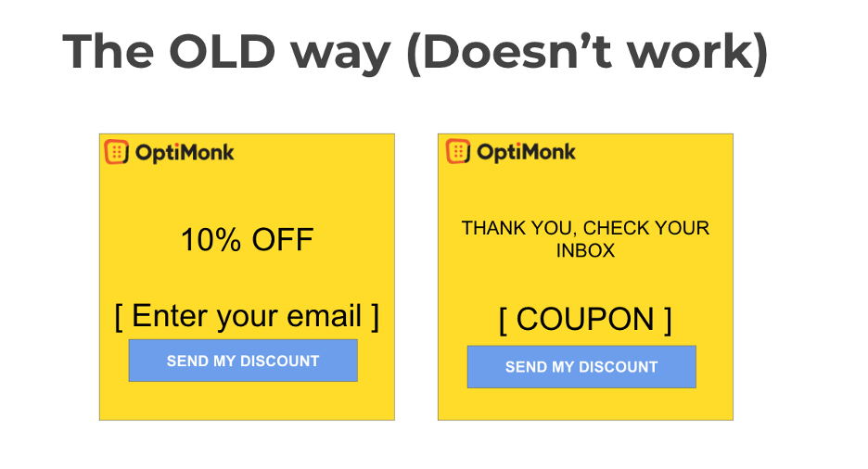The image size is (868, 469).
Task: Select the THANK YOU, CHECK YOUR message
Action: tap(585, 228)
